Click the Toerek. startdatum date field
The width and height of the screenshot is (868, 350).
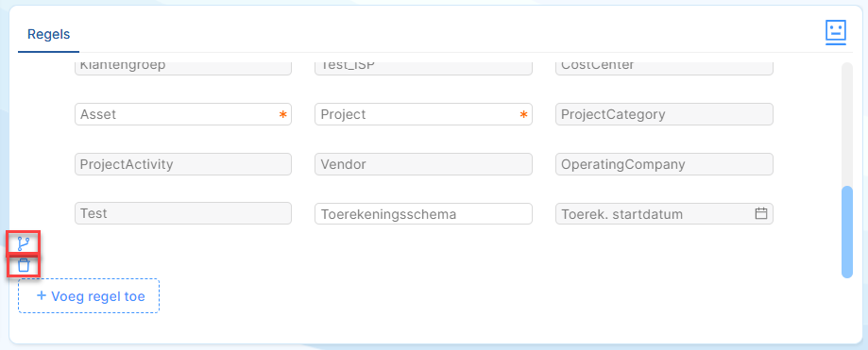664,214
